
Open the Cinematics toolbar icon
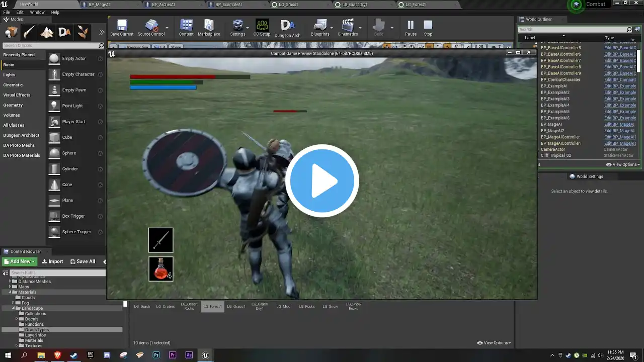coord(348,28)
